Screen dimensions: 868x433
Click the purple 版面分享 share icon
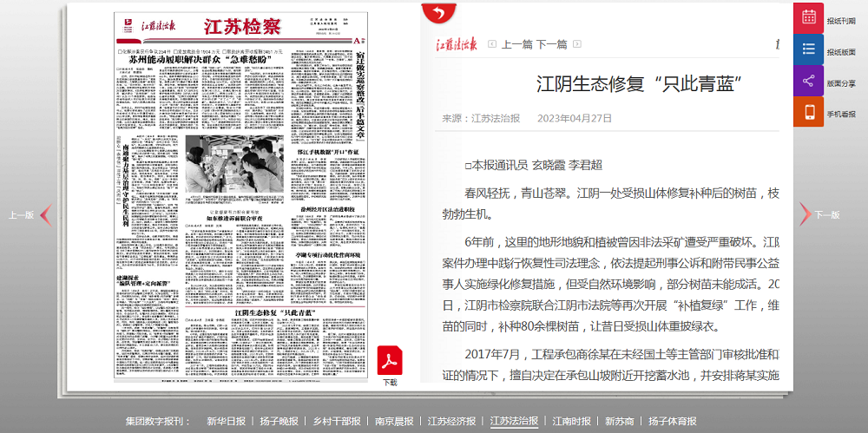tap(808, 82)
